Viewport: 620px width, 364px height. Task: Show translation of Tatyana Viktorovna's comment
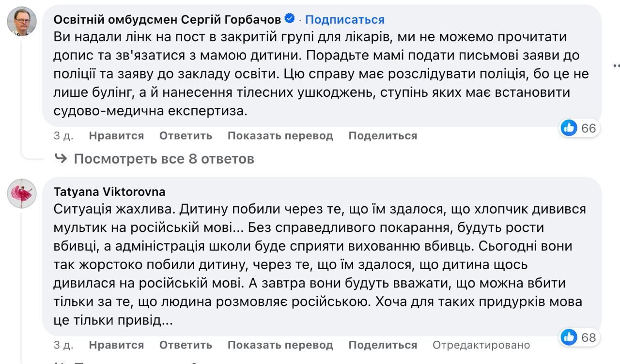tap(280, 345)
